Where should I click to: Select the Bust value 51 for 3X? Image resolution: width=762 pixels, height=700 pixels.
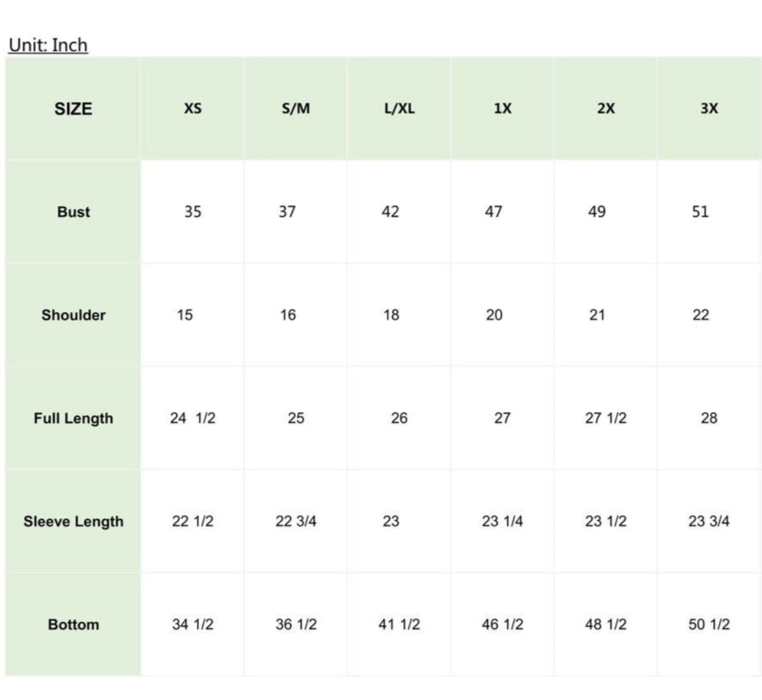pyautogui.click(x=700, y=212)
